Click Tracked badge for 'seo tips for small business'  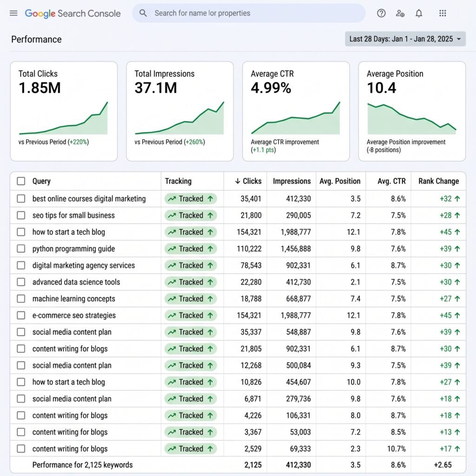point(191,215)
